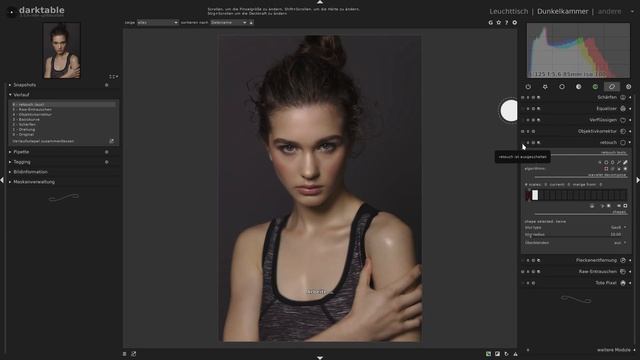Toggle the Equalizer module on/off
Viewport: 640px width, 360px height.
(x=523, y=109)
